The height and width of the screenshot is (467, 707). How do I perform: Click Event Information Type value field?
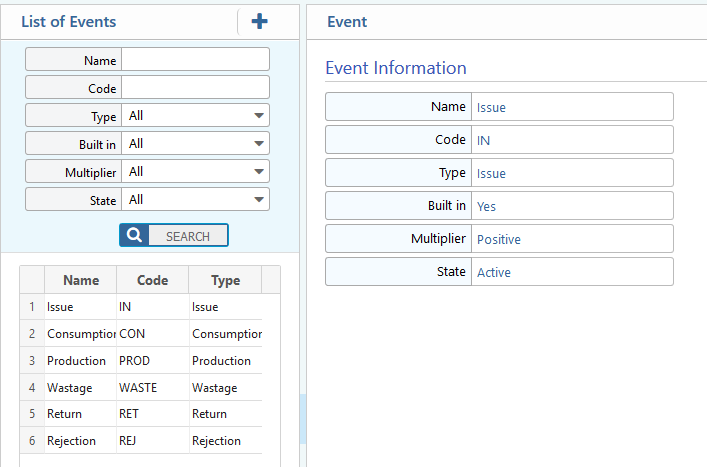tap(572, 173)
